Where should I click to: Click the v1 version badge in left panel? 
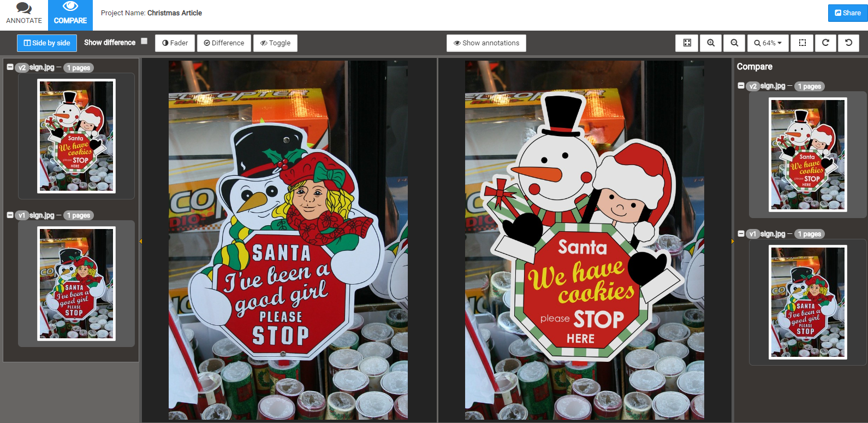(22, 215)
